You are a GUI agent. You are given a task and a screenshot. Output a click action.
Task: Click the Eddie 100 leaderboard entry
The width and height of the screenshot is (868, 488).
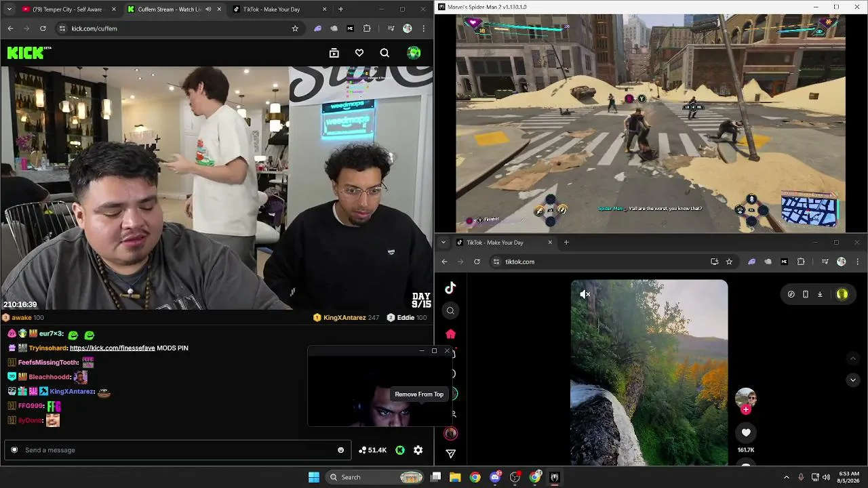407,317
